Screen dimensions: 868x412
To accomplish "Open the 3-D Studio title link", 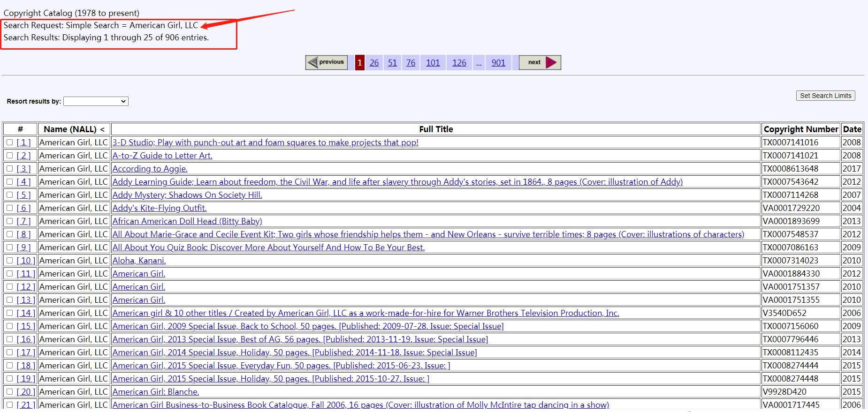I will click(x=265, y=142).
